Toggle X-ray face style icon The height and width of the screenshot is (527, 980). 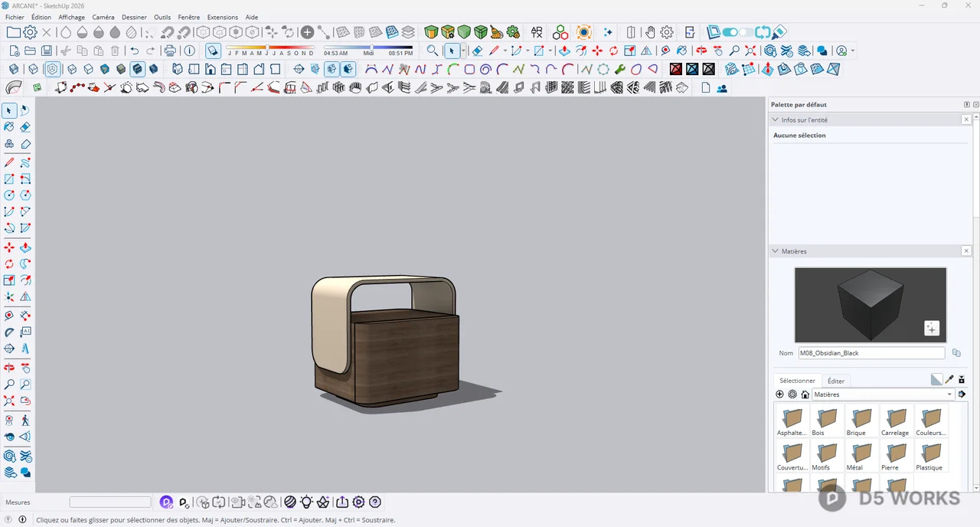[x=14, y=69]
